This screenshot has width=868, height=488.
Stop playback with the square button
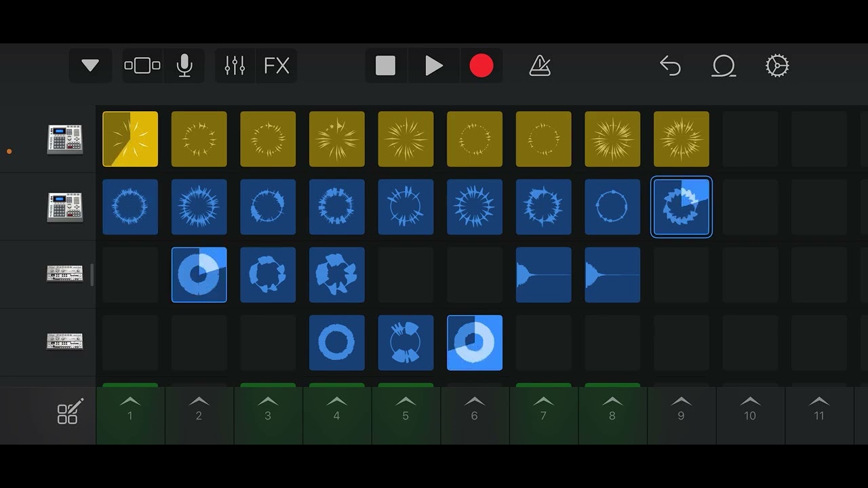pos(385,66)
